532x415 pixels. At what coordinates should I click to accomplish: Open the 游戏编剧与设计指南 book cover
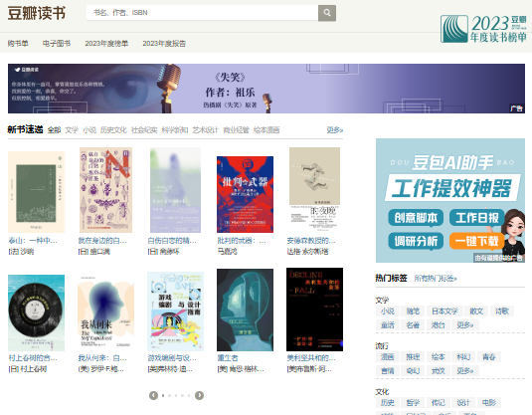click(175, 311)
